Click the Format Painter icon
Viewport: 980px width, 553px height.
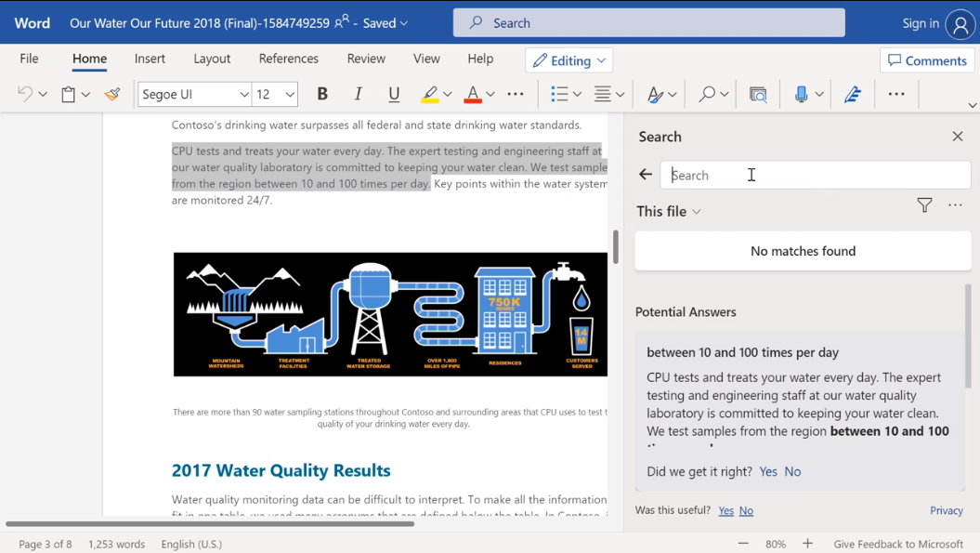(x=112, y=94)
